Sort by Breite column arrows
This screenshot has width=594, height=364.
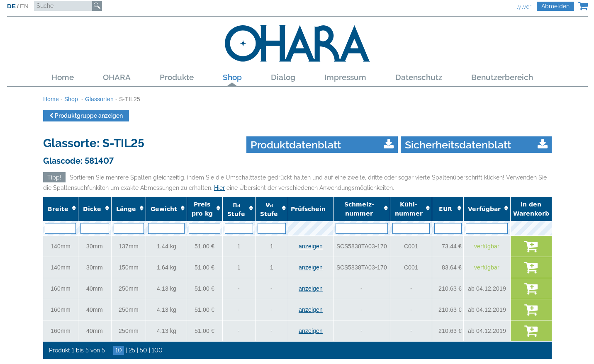pyautogui.click(x=74, y=208)
